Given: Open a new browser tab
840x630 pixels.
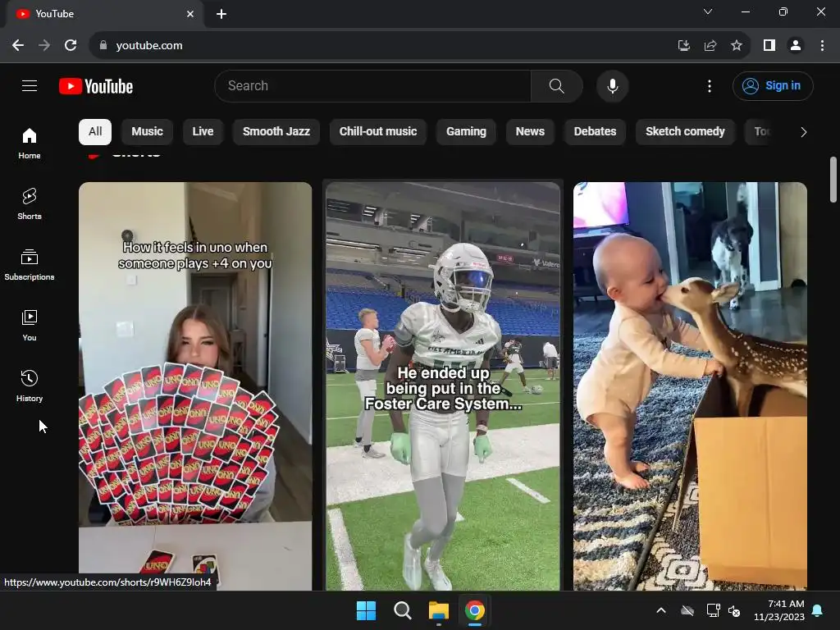Looking at the screenshot, I should (221, 14).
